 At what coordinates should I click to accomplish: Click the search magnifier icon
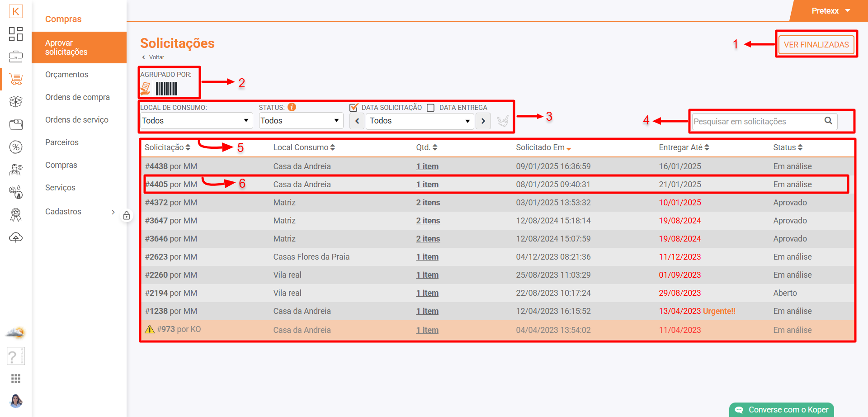point(828,121)
